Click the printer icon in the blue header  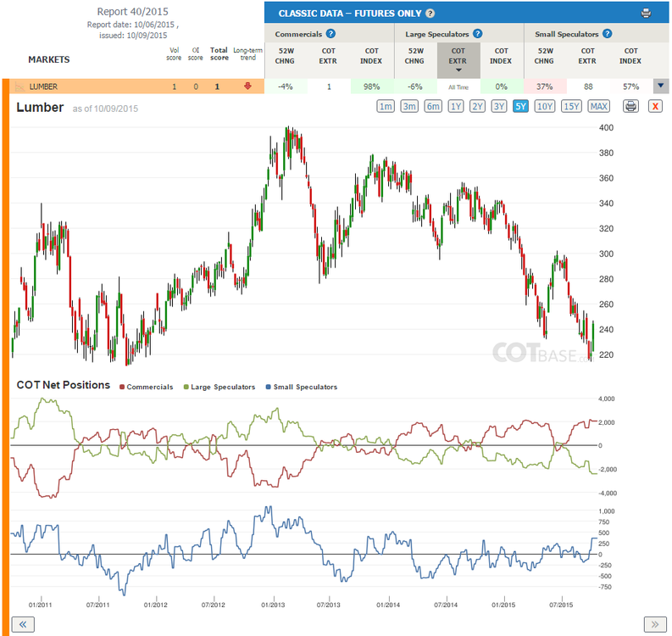pyautogui.click(x=646, y=14)
